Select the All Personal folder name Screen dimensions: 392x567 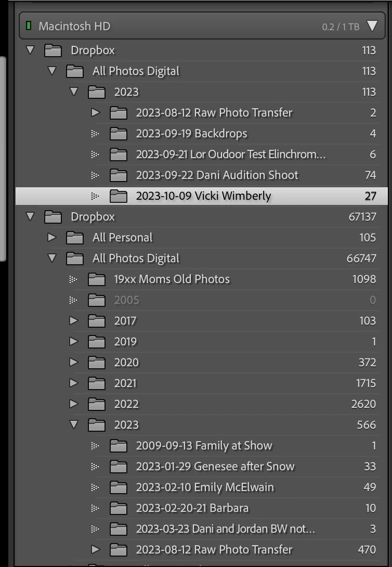(123, 238)
